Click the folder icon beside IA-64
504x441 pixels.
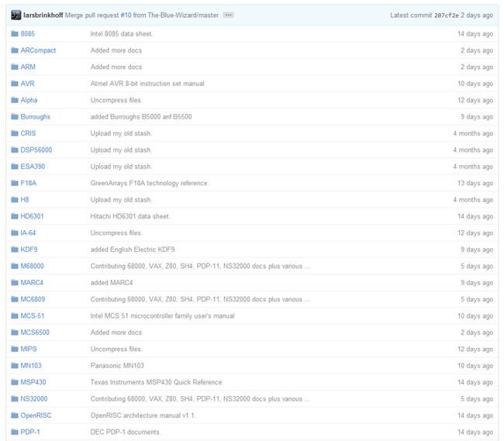pos(15,233)
